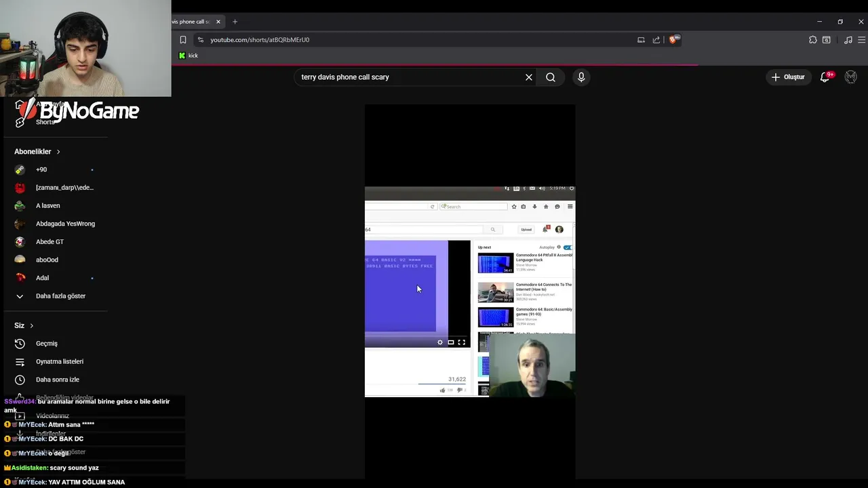868x488 pixels.
Task: Click the share page icon in address bar
Action: pos(656,40)
